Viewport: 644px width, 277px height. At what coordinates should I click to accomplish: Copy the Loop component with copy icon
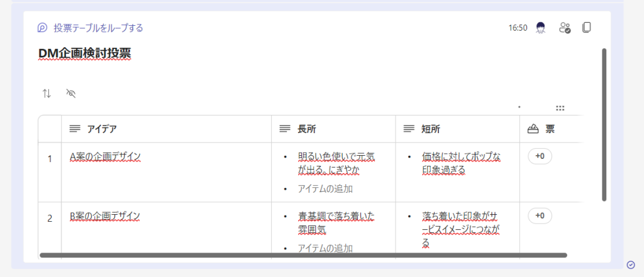pos(586,28)
